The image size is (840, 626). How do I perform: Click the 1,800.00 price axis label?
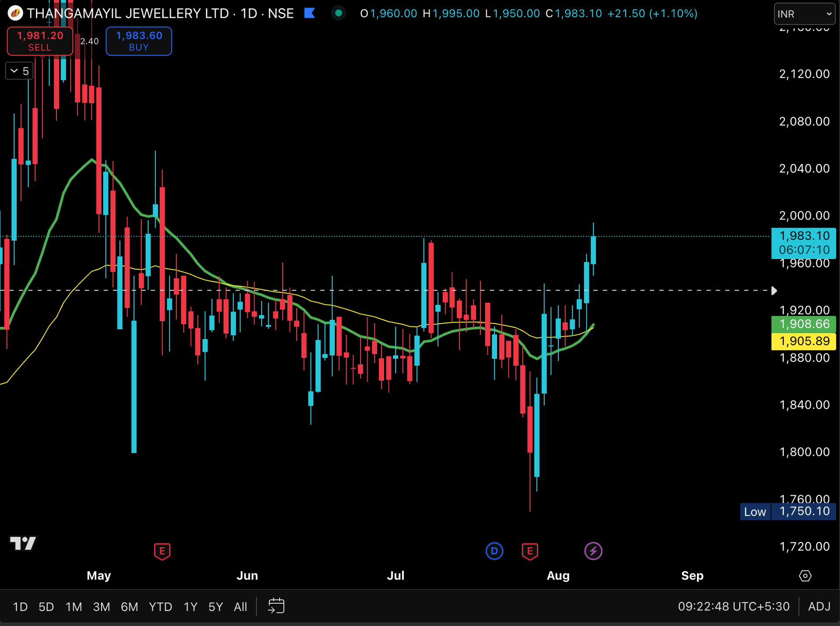point(804,452)
